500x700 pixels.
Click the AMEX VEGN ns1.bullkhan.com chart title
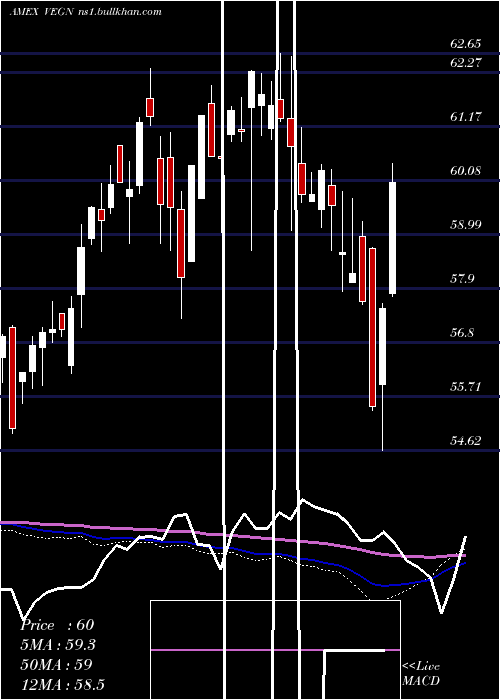pyautogui.click(x=85, y=12)
